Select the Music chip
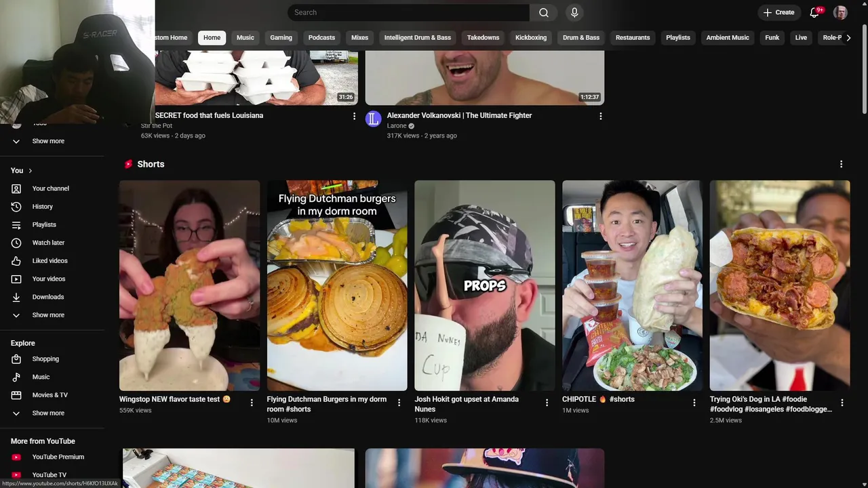Image resolution: width=868 pixels, height=488 pixels. coord(245,37)
